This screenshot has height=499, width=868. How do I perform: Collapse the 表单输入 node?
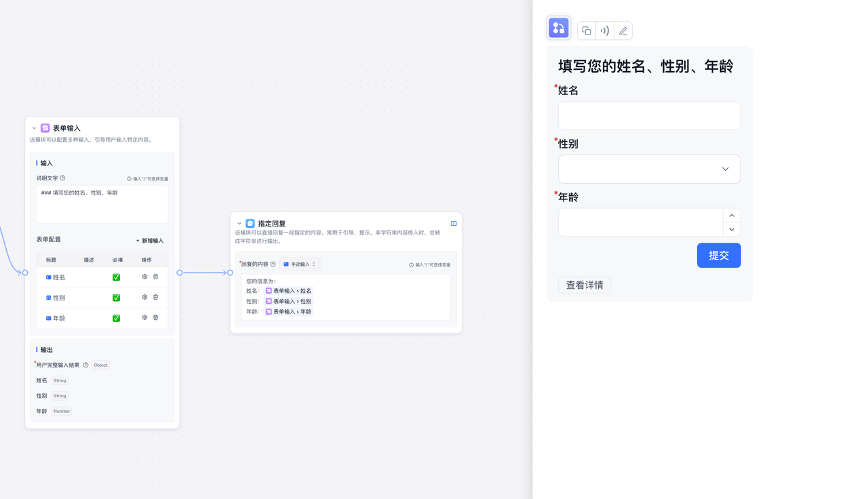35,128
